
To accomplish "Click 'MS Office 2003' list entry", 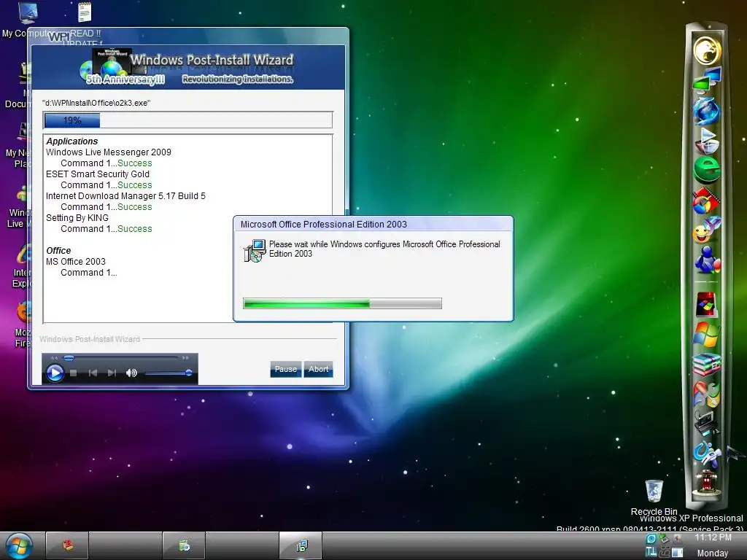I will coord(76,262).
